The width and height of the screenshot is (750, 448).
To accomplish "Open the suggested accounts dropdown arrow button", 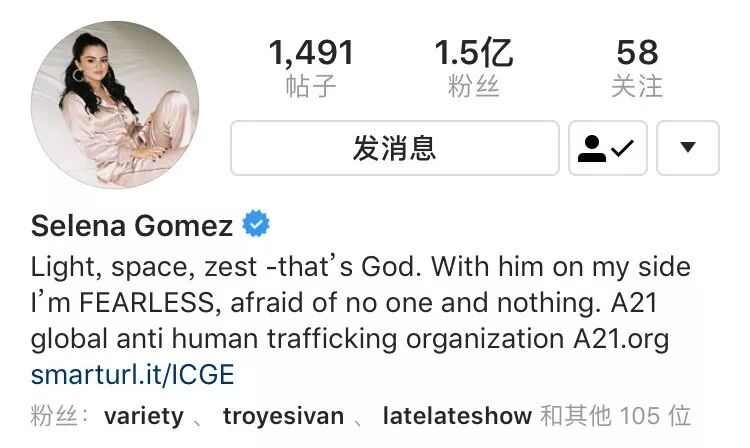I will click(x=688, y=148).
